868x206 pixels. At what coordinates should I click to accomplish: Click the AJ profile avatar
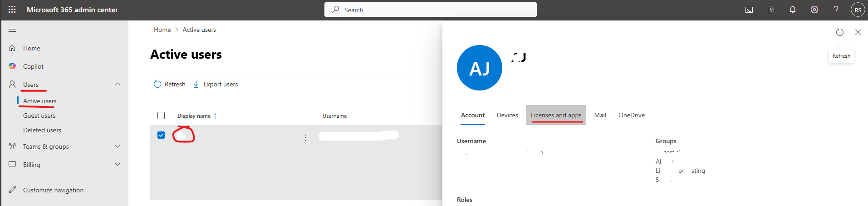tap(480, 68)
